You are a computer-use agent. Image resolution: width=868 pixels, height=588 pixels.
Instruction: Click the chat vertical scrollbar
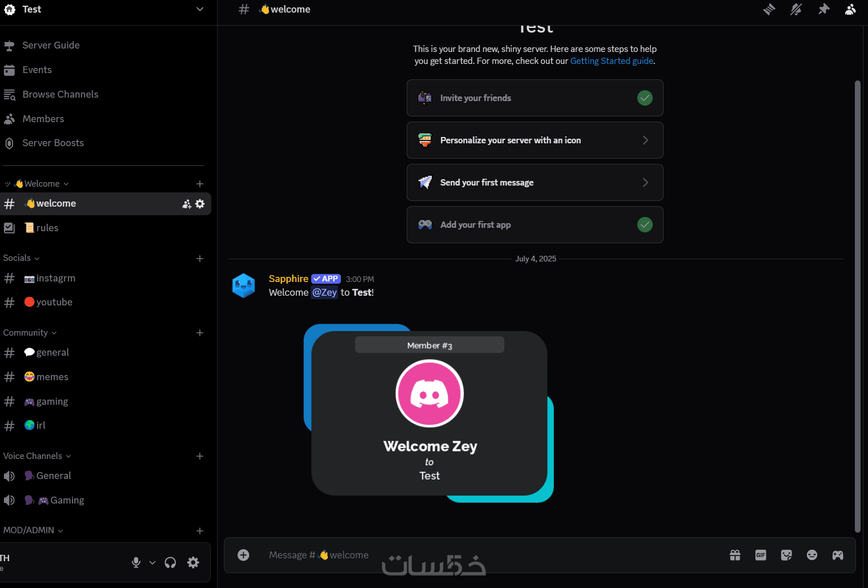click(x=857, y=306)
